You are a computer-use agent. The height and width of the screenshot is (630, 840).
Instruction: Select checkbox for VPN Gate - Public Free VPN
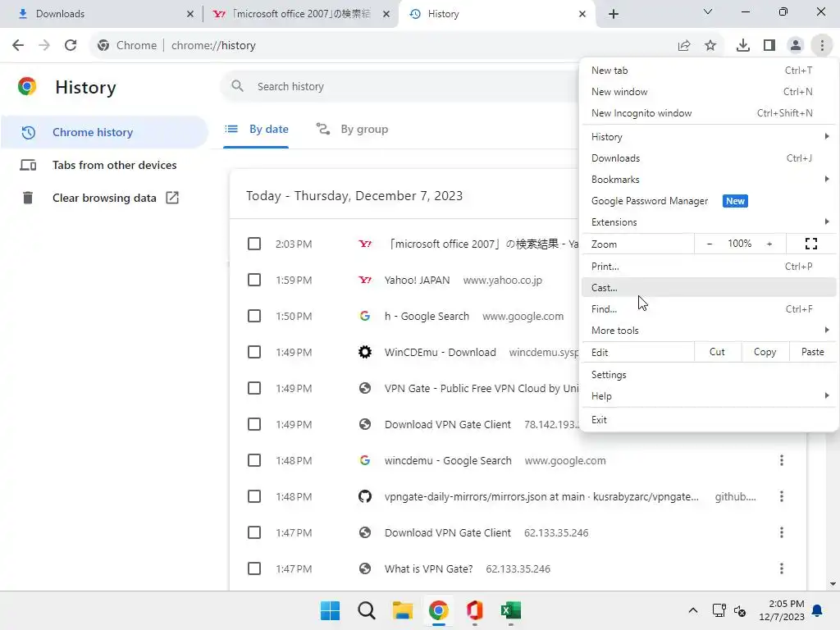[x=254, y=388]
